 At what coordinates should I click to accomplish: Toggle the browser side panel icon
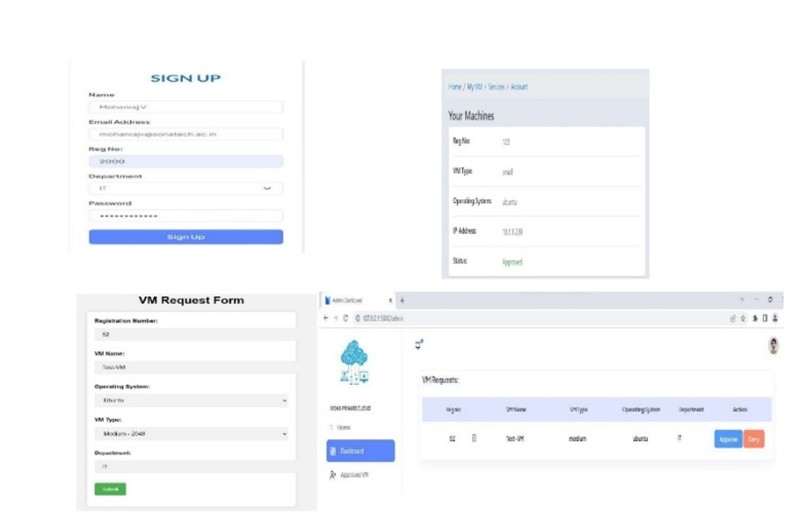tap(765, 319)
